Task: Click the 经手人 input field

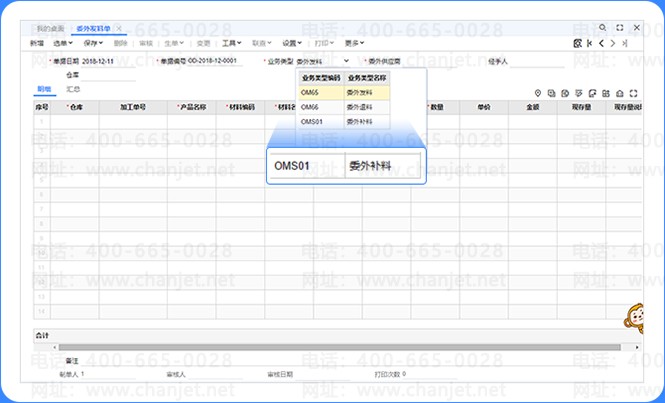Action: [x=536, y=62]
